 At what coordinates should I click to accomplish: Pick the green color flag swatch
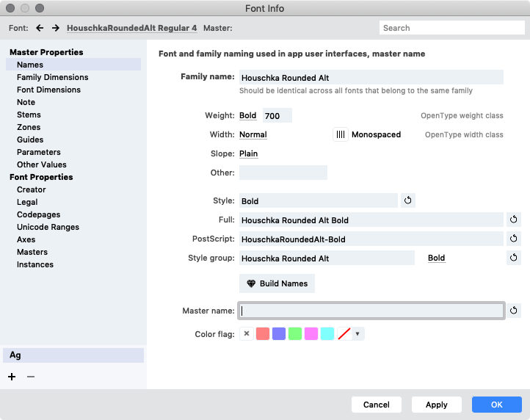click(x=295, y=334)
